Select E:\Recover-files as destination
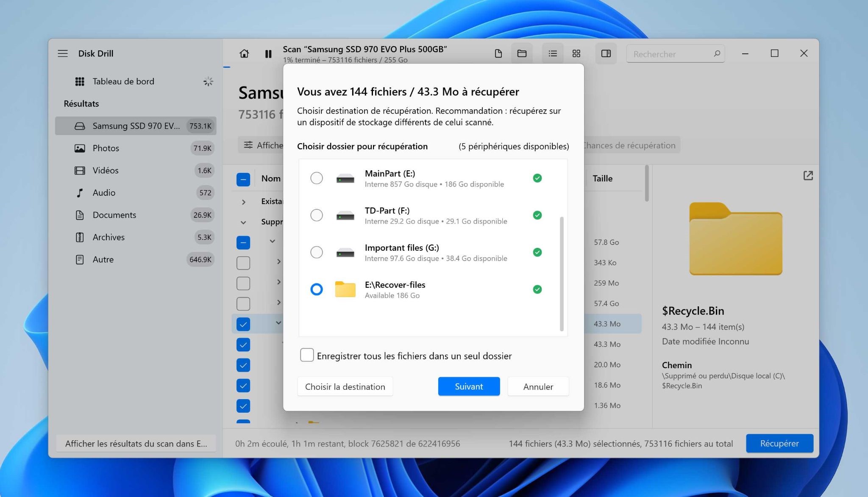868x497 pixels. point(316,289)
